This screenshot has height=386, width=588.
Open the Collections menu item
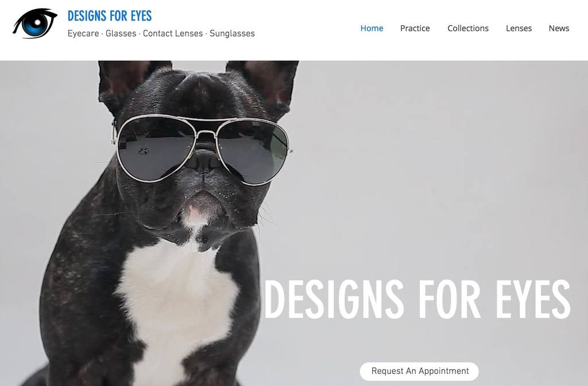(x=467, y=29)
